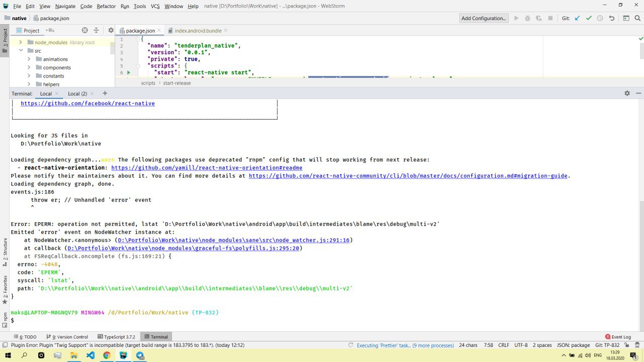This screenshot has width=644, height=362.
Task: Open the configuration migration-guide link
Action: (408, 176)
